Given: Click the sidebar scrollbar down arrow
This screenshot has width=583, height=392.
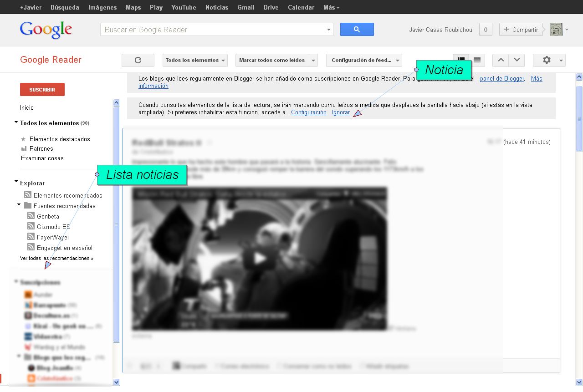Looking at the screenshot, I should (116, 382).
